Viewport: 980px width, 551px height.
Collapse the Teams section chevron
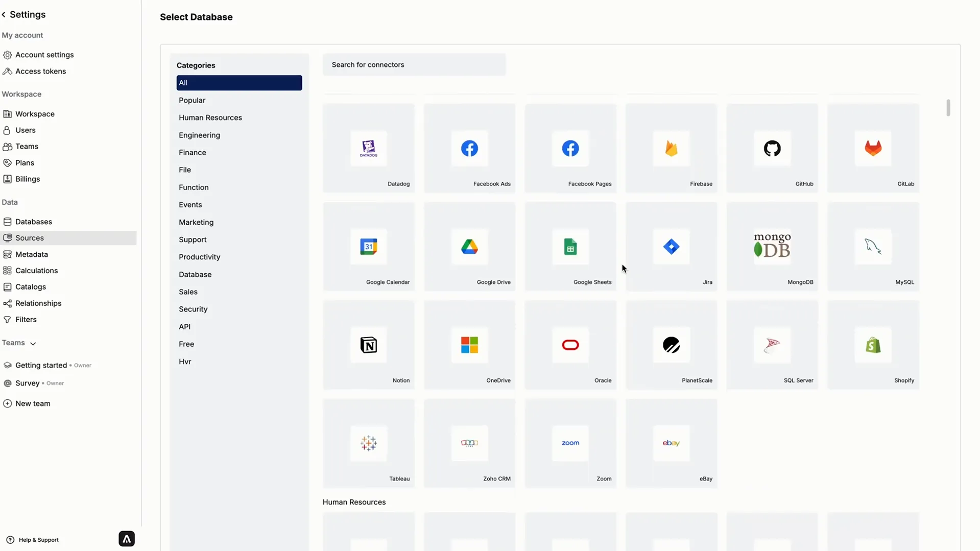point(33,344)
